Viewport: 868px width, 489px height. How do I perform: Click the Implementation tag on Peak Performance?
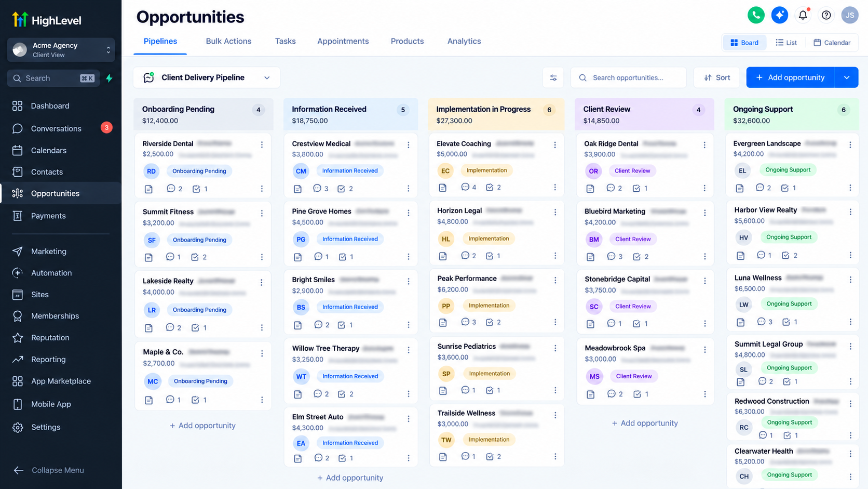click(x=489, y=306)
